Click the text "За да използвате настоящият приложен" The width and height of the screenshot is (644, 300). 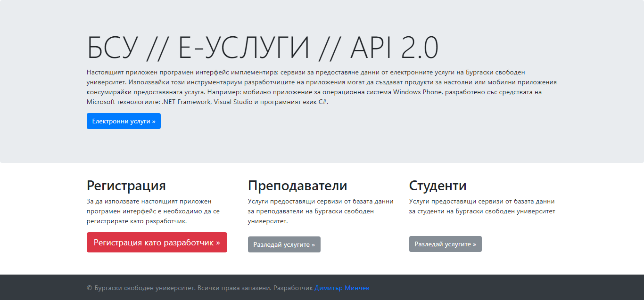click(x=149, y=201)
